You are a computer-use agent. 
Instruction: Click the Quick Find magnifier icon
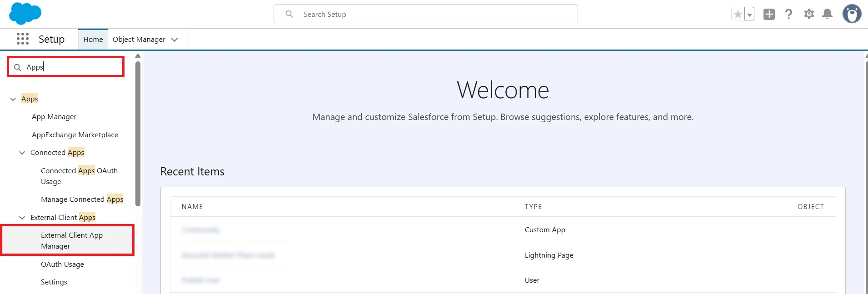[18, 67]
